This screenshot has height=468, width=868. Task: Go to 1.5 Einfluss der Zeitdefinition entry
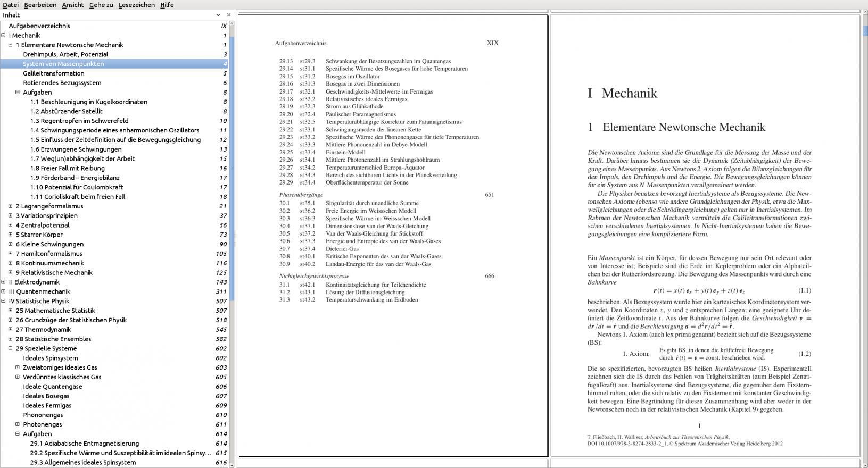[x=115, y=140]
